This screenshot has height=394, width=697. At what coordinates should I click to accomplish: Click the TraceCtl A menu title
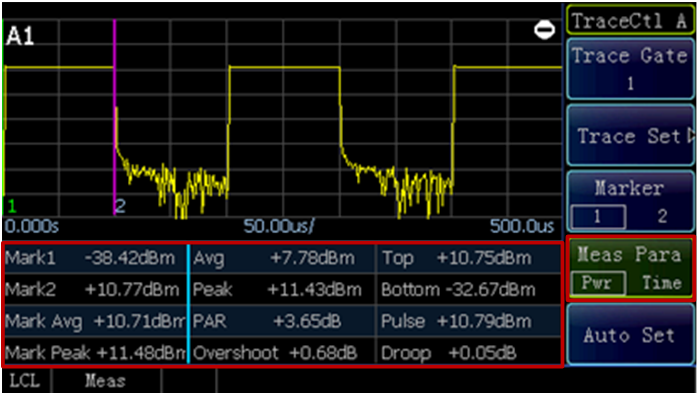tap(630, 20)
